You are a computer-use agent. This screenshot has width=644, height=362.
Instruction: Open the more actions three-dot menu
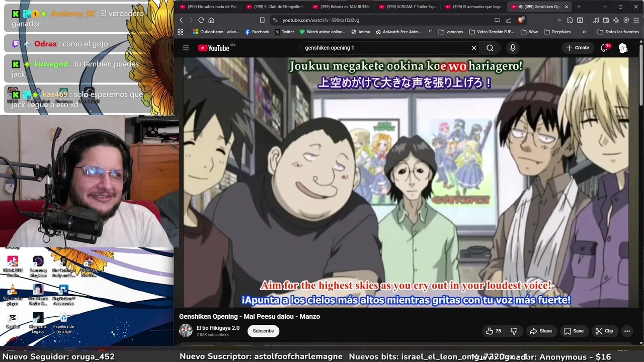tap(627, 331)
